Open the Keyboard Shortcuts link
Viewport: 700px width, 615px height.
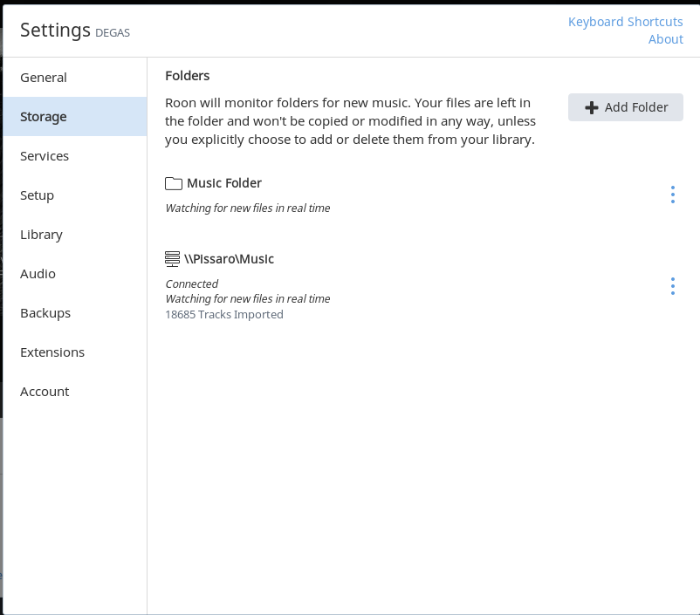(626, 22)
